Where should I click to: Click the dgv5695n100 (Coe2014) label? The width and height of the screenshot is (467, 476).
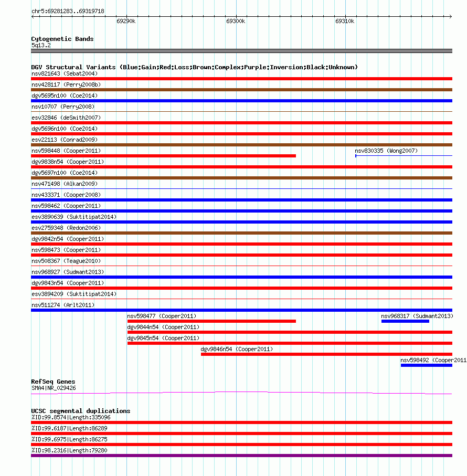tap(65, 96)
